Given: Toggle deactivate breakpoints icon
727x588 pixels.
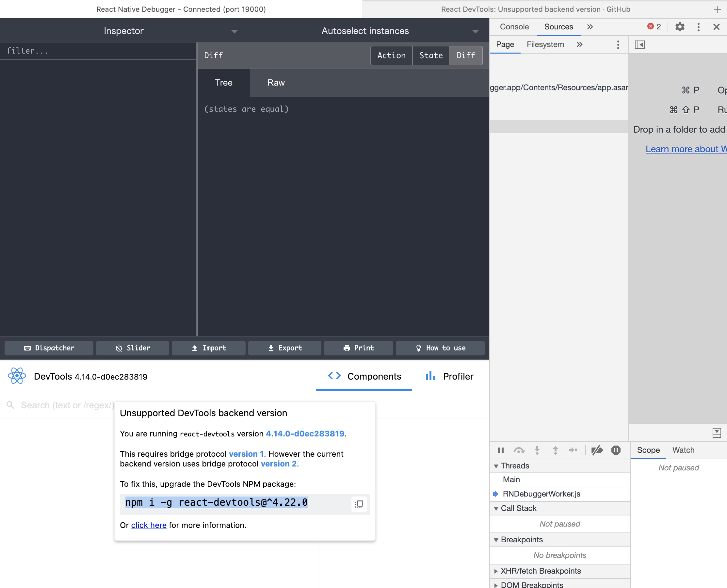Looking at the screenshot, I should (597, 450).
